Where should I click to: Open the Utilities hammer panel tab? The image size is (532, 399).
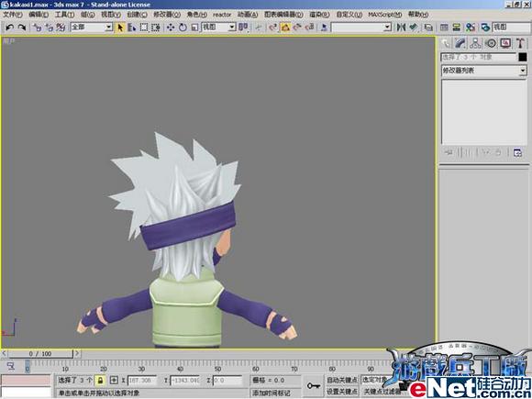520,43
